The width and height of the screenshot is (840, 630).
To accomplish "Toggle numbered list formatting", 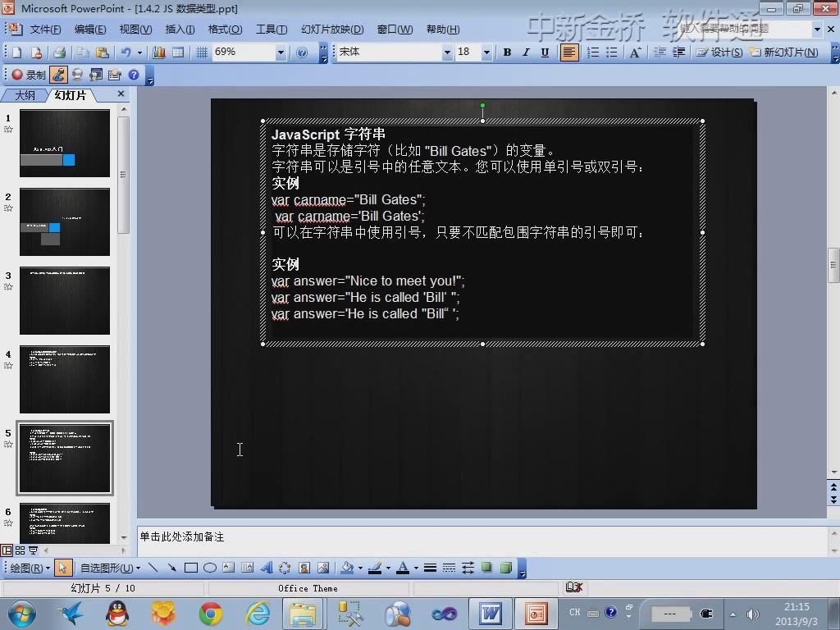I will [593, 52].
